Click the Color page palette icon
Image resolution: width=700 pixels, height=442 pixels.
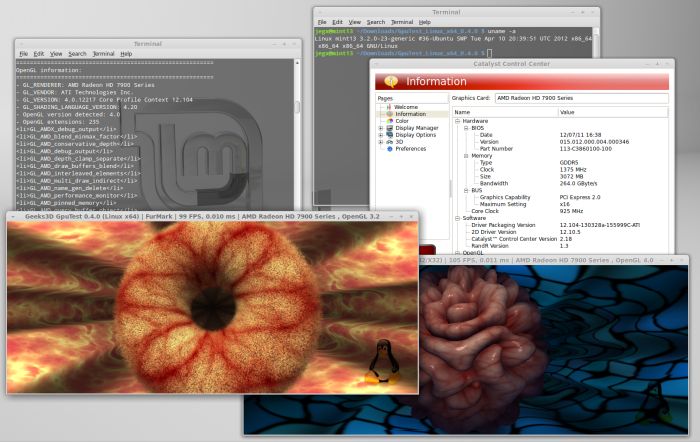[x=390, y=121]
